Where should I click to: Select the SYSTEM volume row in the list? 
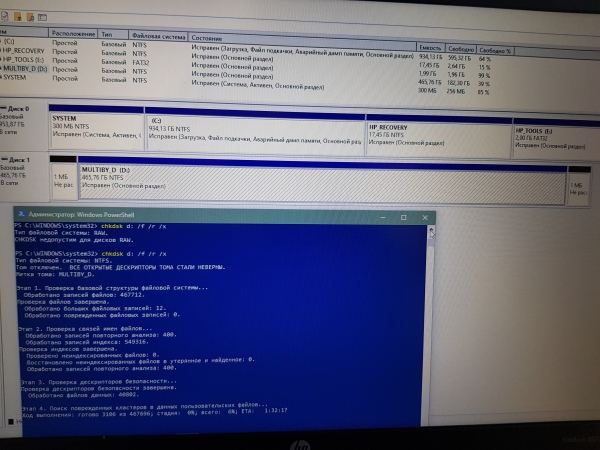(x=18, y=76)
